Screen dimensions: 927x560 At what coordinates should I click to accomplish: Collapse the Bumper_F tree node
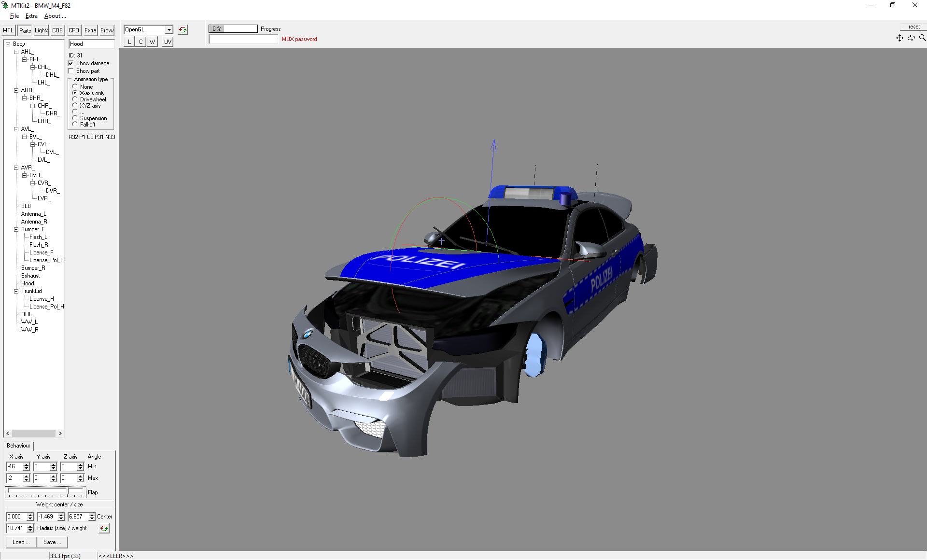point(16,229)
